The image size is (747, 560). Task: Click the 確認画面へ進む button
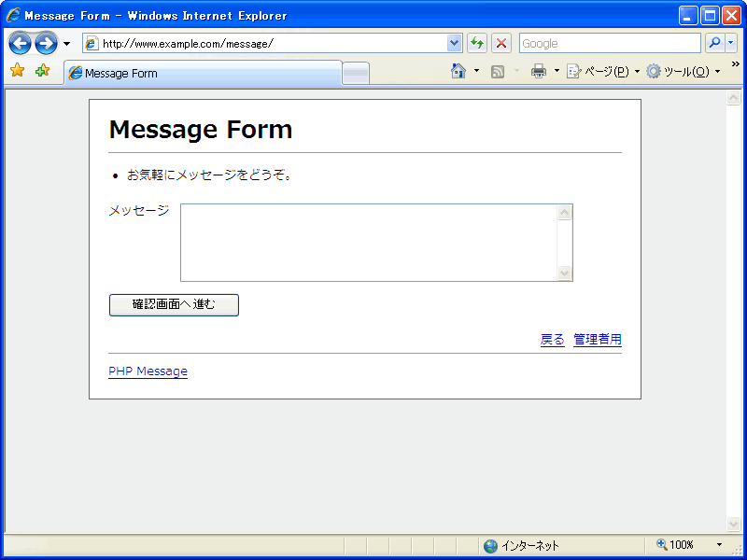(x=174, y=304)
